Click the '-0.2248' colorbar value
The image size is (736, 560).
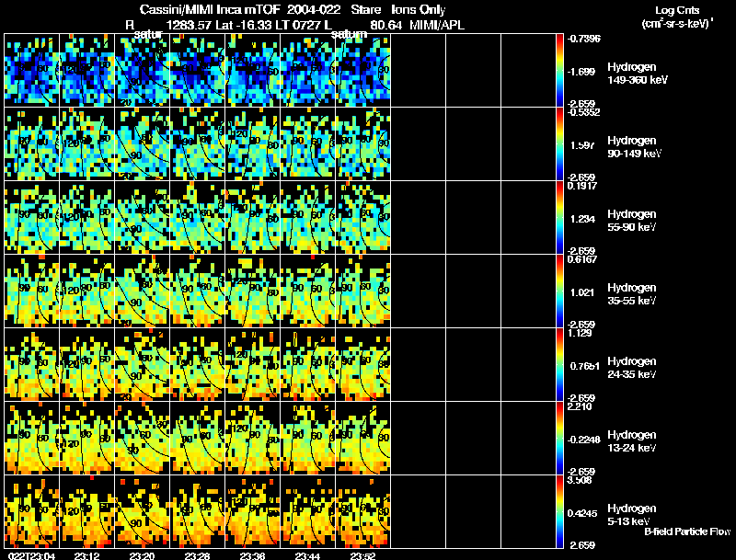tap(584, 440)
